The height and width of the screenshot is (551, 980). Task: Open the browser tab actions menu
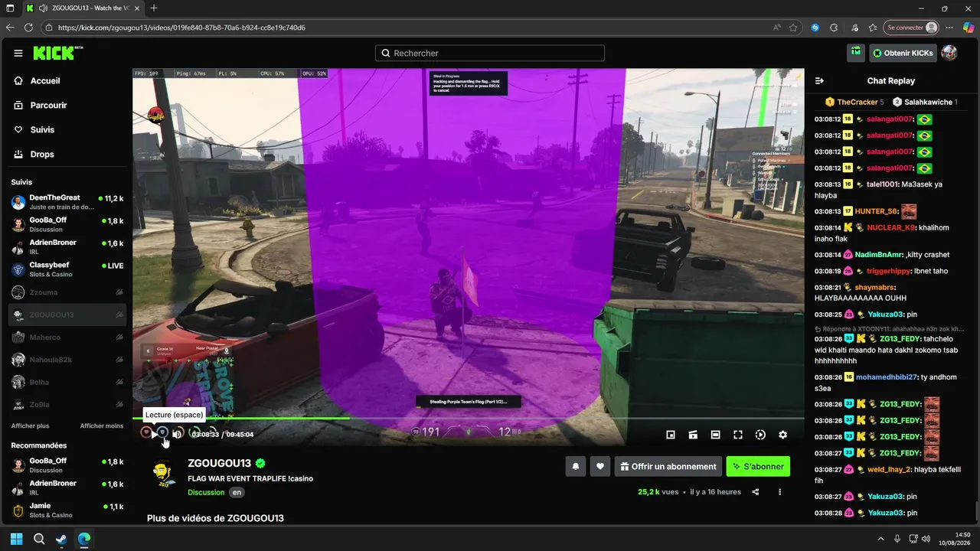(11, 8)
